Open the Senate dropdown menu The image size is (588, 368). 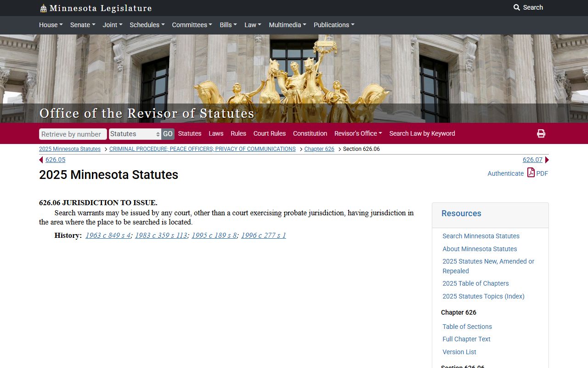click(83, 25)
